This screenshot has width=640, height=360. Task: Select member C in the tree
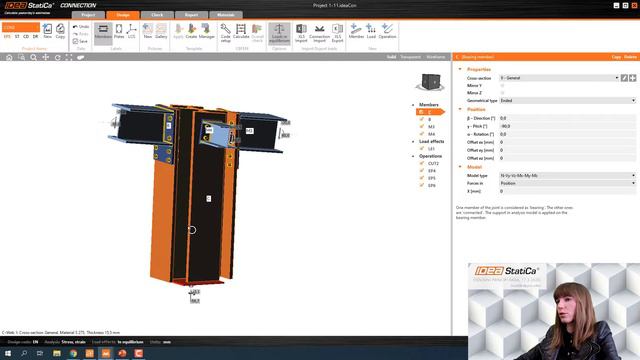click(x=430, y=112)
